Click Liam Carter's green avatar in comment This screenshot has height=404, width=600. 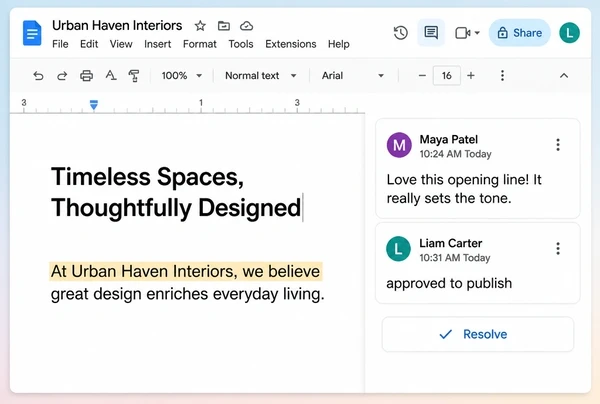pyautogui.click(x=398, y=249)
